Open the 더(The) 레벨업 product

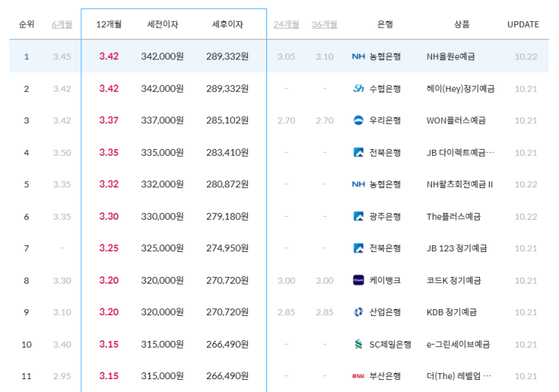coord(459,376)
